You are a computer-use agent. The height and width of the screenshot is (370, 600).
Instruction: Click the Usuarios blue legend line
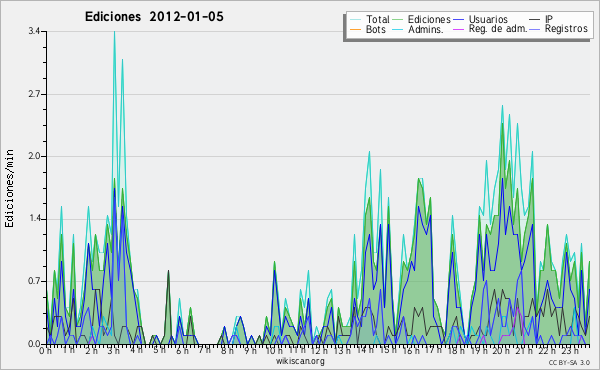pos(458,20)
